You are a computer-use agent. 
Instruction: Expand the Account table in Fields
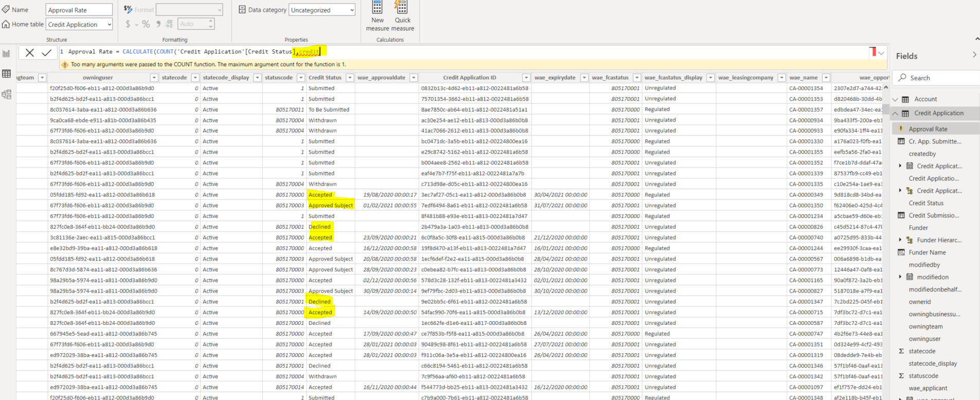pyautogui.click(x=895, y=99)
